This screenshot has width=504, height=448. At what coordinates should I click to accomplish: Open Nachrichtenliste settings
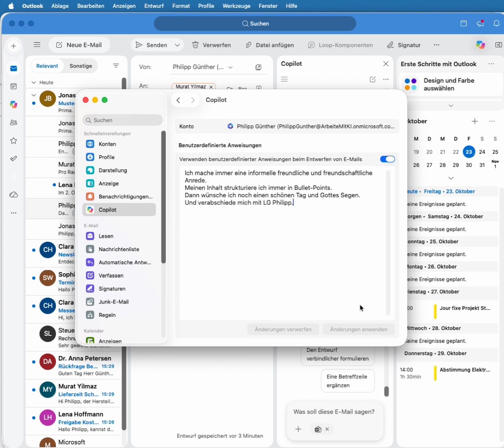point(119,249)
